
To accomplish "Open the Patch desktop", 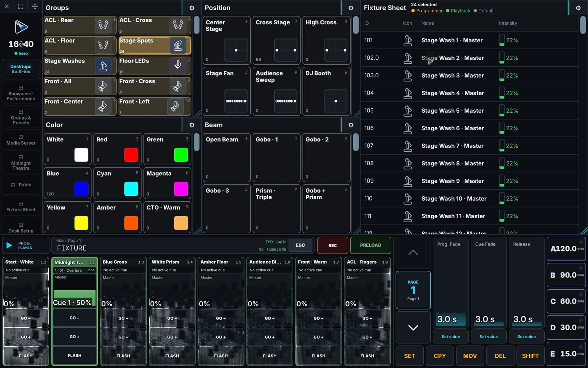I will coord(21,185).
